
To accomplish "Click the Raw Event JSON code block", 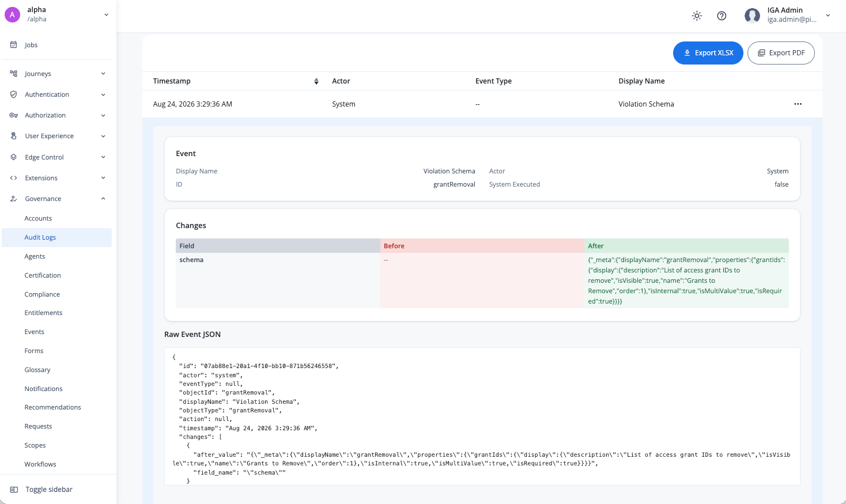I will [482, 416].
